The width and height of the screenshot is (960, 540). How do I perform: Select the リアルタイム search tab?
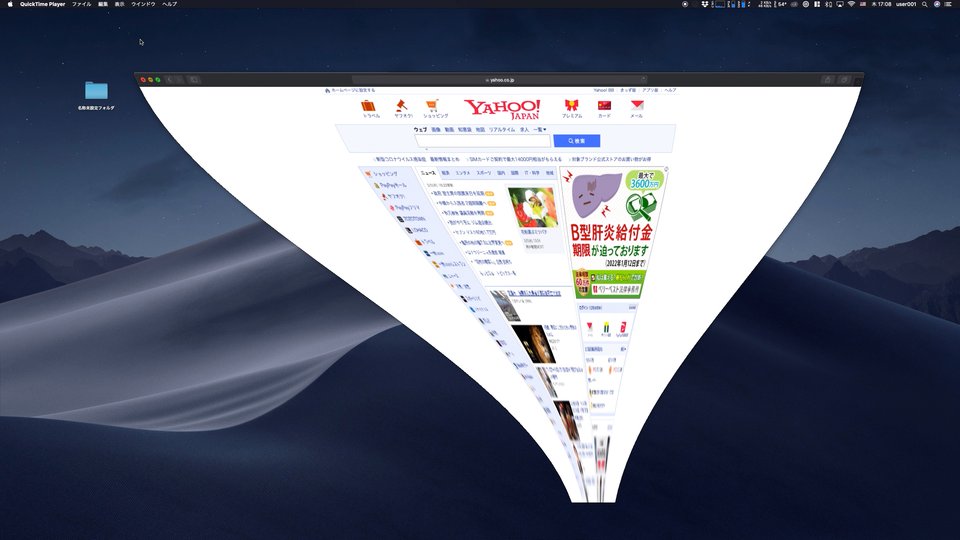(502, 130)
